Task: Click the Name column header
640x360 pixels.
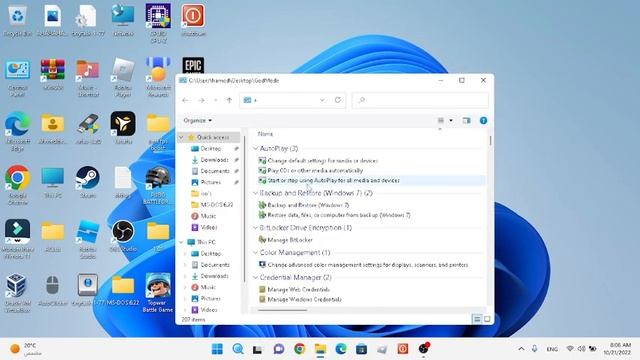Action: point(265,133)
